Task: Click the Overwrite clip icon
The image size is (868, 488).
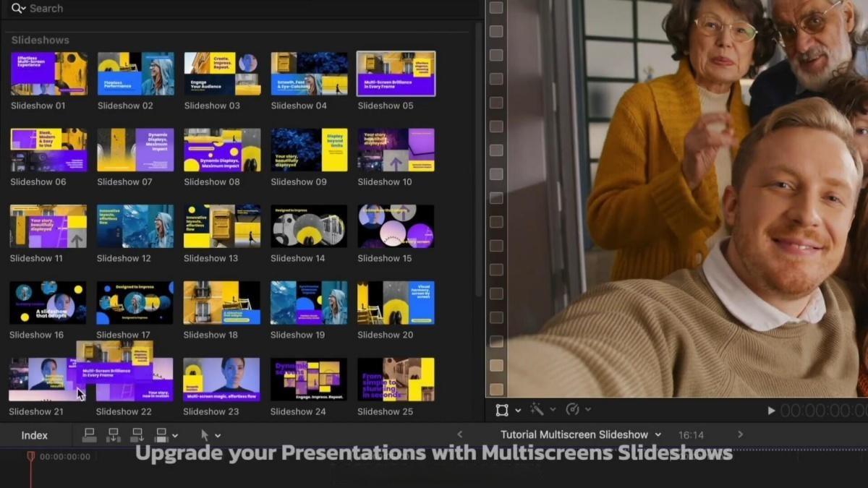Action: (161, 434)
